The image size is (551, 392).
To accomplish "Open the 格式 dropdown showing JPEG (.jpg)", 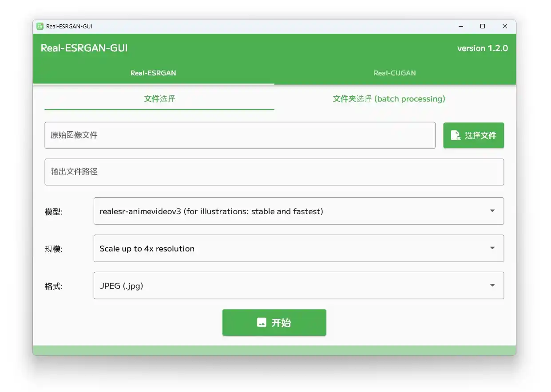I will (x=299, y=286).
